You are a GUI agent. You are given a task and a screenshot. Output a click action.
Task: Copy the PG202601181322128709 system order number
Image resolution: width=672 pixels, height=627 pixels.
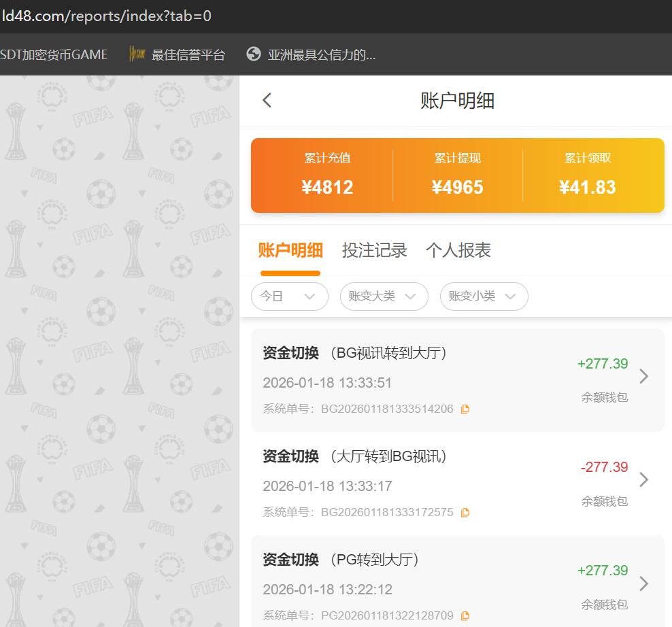[x=465, y=615]
